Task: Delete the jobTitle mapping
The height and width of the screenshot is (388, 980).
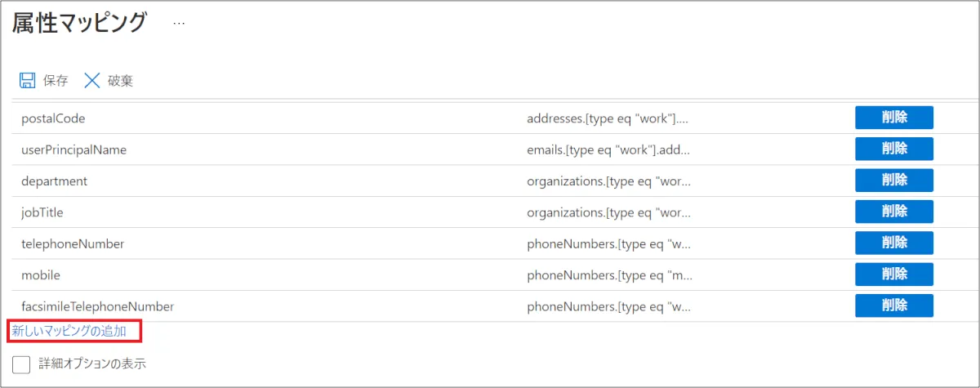Action: [893, 212]
